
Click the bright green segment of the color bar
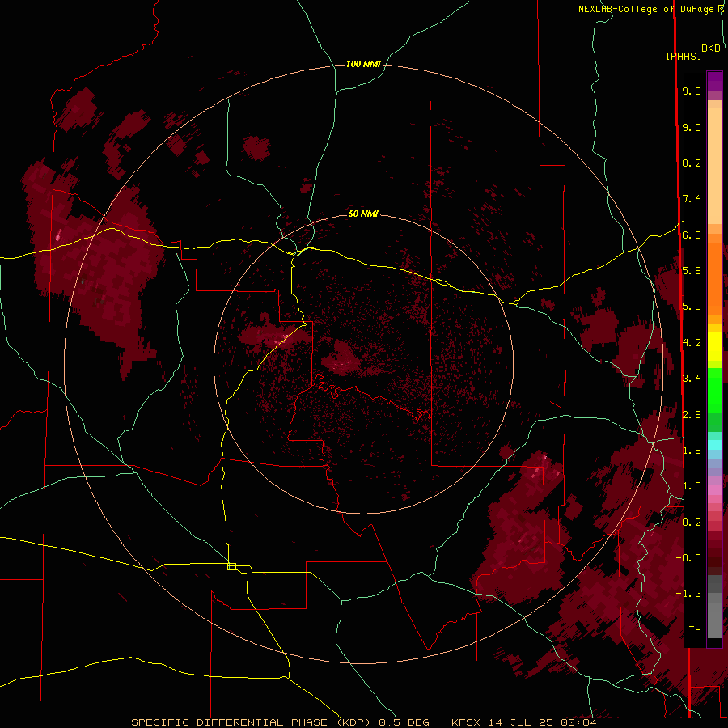point(714,390)
